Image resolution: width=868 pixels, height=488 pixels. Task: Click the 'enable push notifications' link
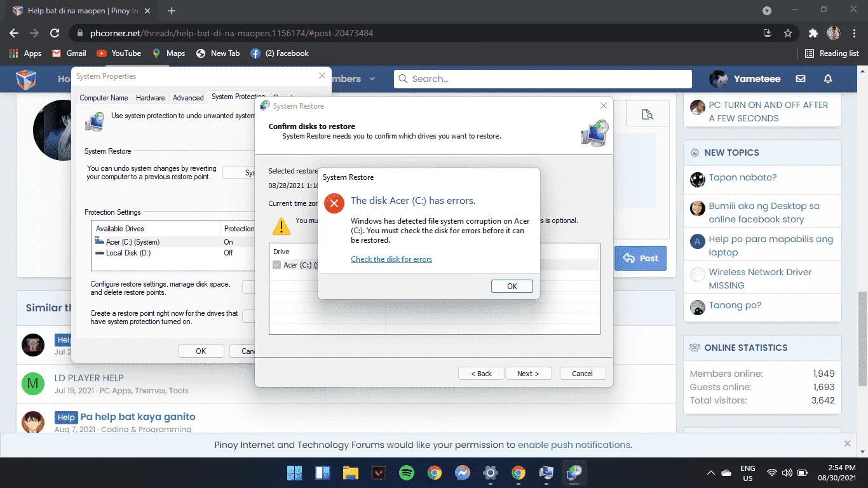[574, 445]
